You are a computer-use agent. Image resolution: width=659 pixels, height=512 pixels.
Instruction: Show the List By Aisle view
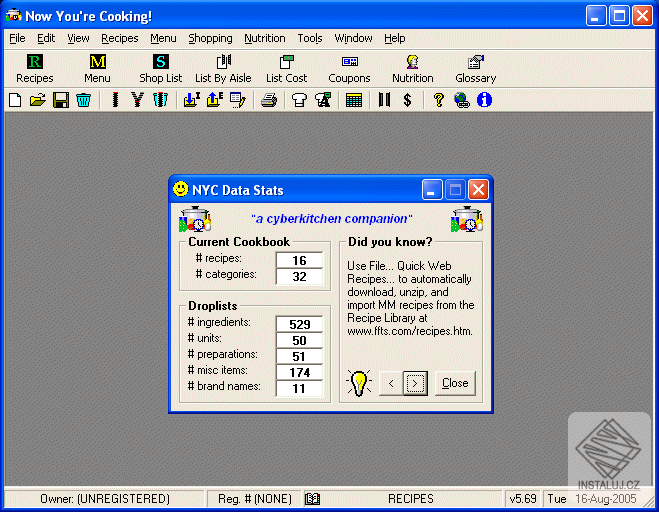223,69
